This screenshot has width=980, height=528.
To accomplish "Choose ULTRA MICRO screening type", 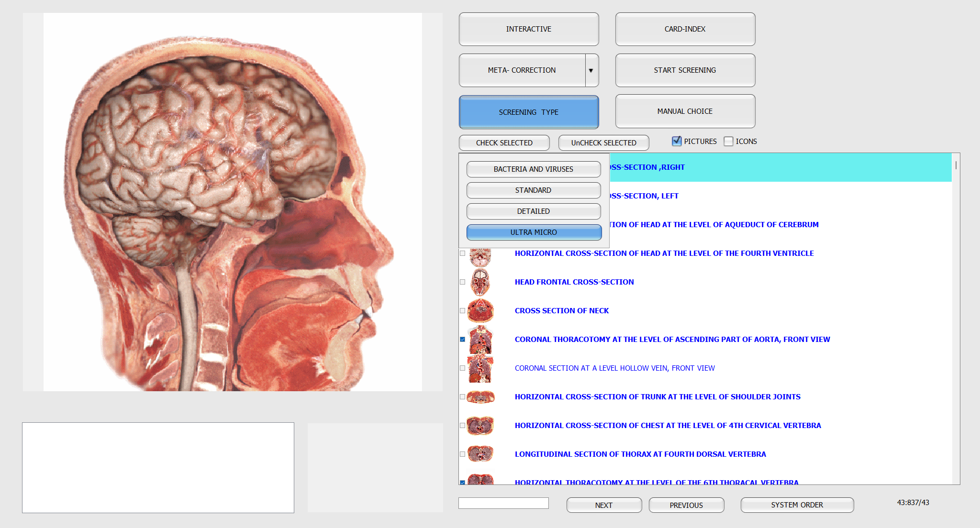I will point(534,232).
